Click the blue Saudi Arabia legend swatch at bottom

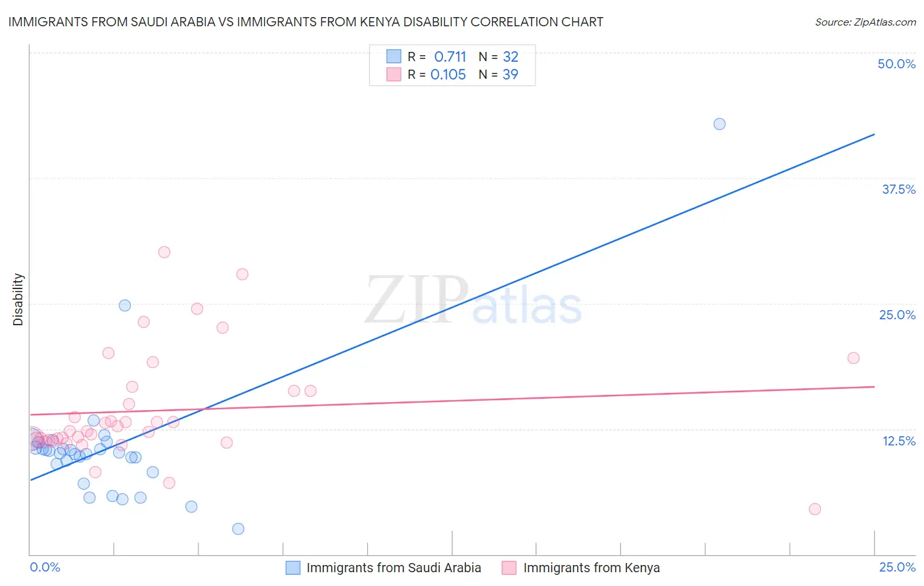click(293, 568)
